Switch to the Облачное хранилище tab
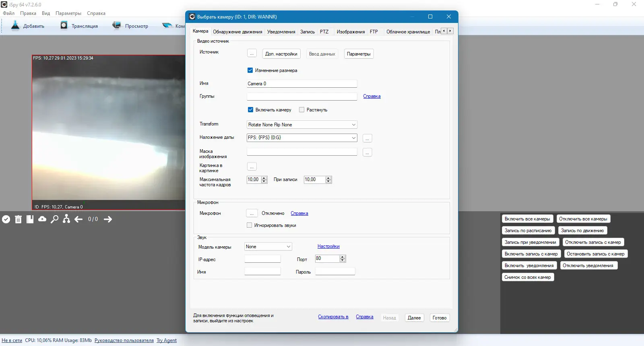This screenshot has width=644, height=346. (x=408, y=32)
